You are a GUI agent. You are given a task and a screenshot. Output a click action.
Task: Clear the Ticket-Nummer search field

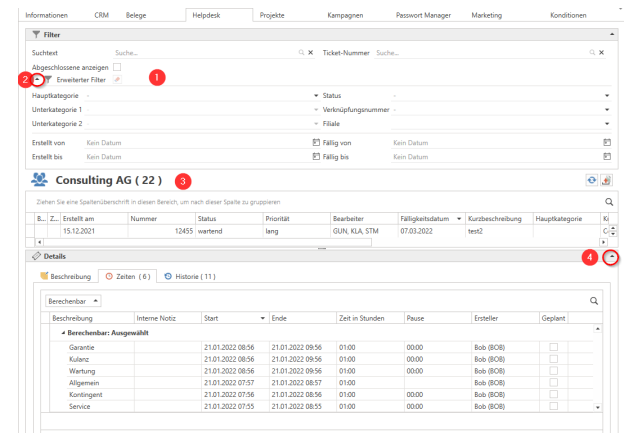[x=601, y=51]
